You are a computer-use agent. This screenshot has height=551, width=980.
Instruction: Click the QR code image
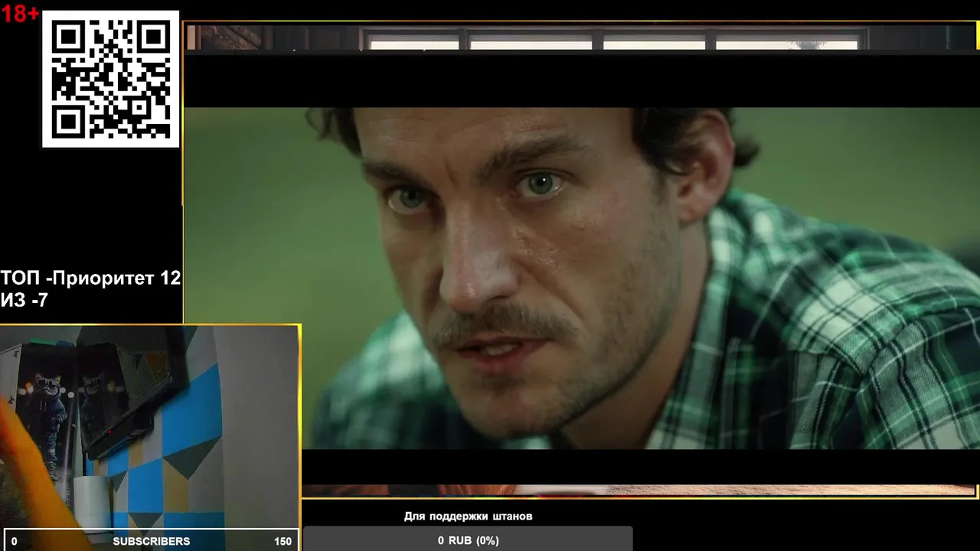click(x=110, y=79)
